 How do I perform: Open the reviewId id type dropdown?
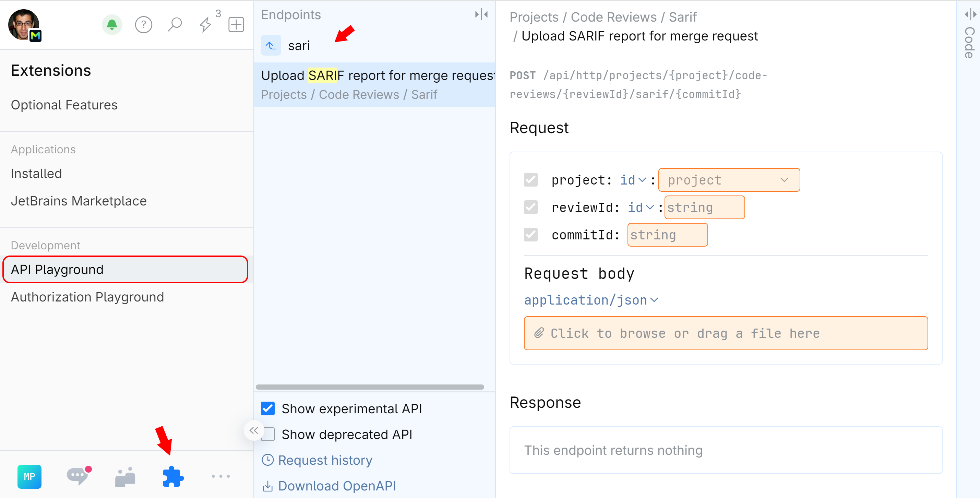(x=641, y=207)
